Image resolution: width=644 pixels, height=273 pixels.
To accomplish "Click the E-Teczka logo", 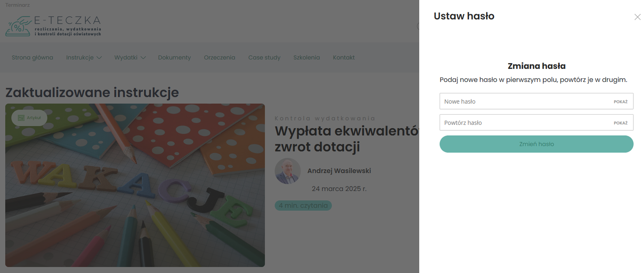I will coord(53,26).
